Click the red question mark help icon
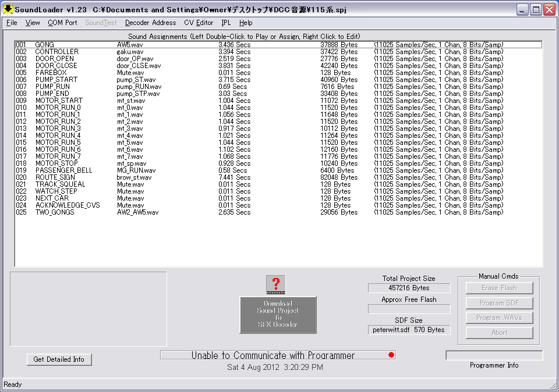Image resolution: width=559 pixels, height=392 pixels. tap(275, 284)
